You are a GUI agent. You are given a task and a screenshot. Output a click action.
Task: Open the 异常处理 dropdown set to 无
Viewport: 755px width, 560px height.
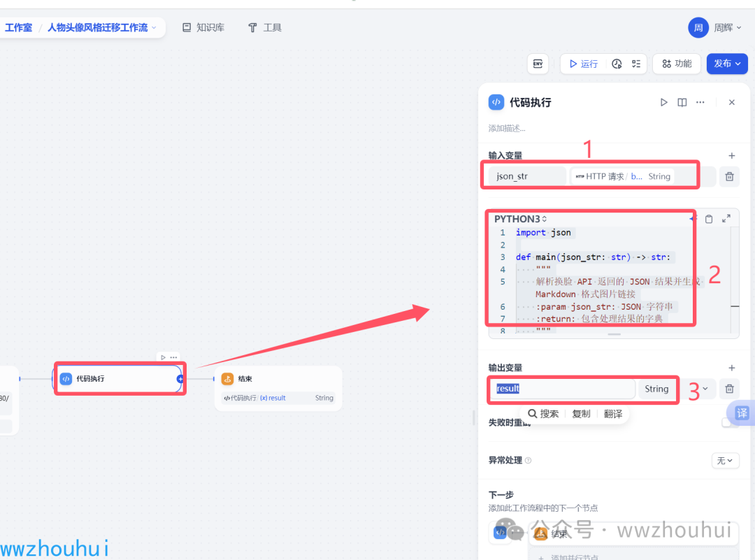[725, 461]
